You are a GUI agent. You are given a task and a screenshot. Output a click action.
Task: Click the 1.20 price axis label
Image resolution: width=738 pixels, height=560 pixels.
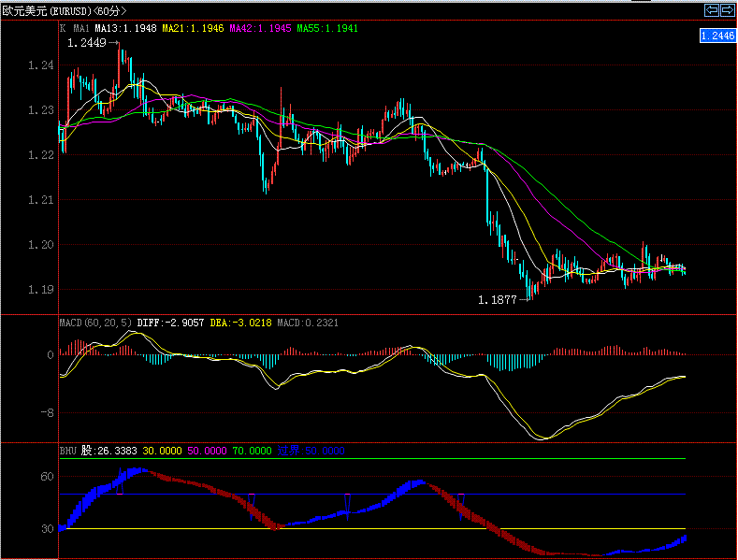click(x=41, y=245)
